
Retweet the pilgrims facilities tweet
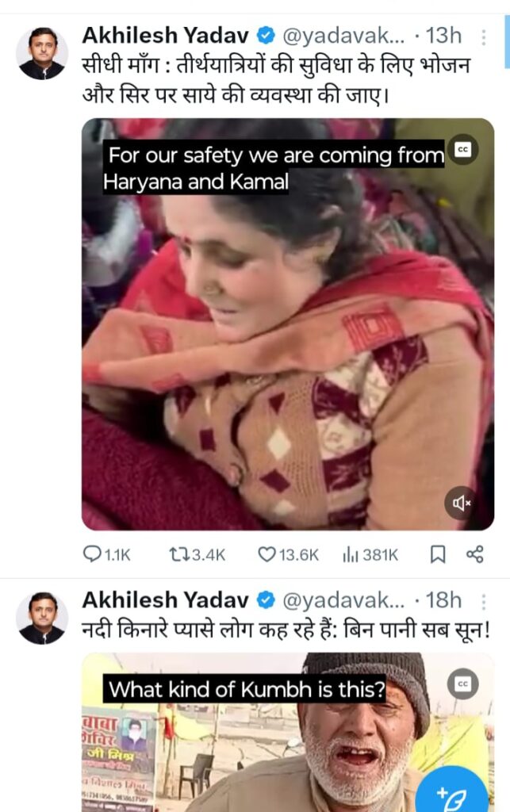click(197, 555)
